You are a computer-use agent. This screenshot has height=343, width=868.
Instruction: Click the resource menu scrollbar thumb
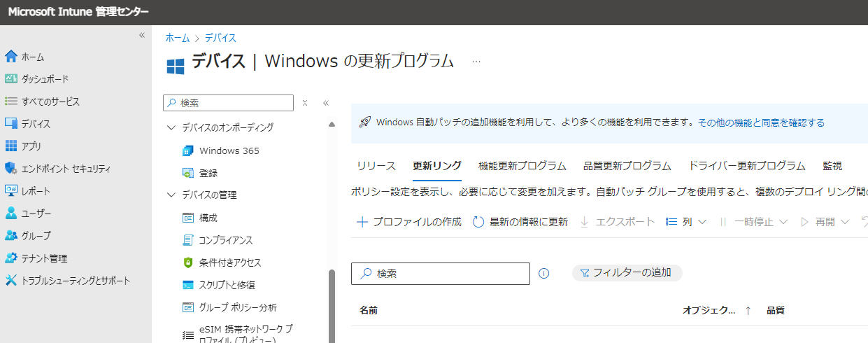(332, 306)
